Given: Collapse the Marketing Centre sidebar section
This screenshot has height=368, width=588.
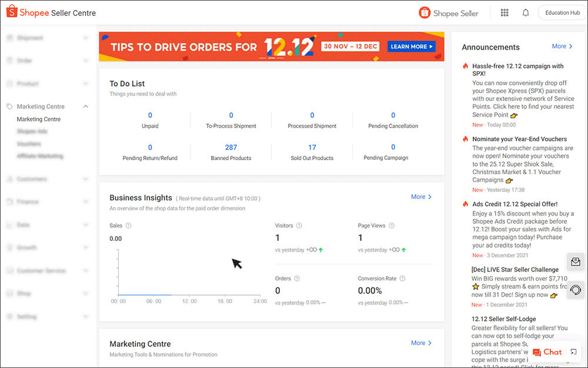Looking at the screenshot, I should pos(86,107).
